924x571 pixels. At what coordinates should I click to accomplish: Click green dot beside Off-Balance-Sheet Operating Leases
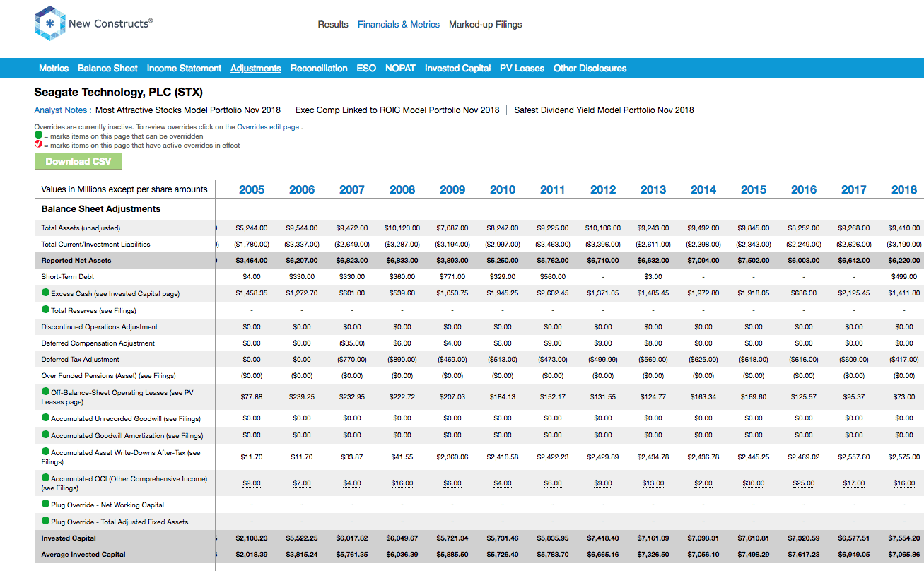[46, 392]
